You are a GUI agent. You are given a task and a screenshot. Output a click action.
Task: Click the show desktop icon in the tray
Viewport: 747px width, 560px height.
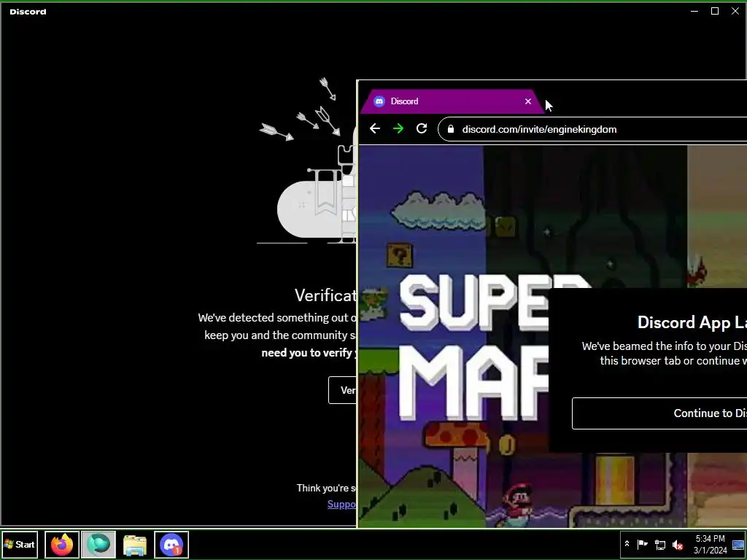tap(738, 544)
